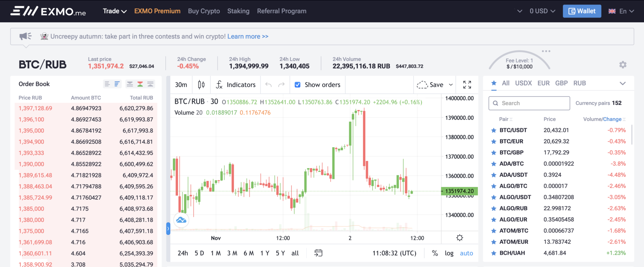Viewport: 644px width, 267px height.
Task: Open the En language selector
Action: 621,11
